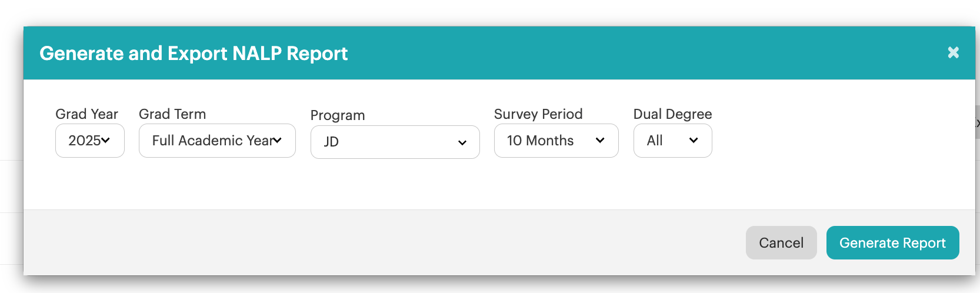Image resolution: width=980 pixels, height=293 pixels.
Task: Click the Dual Degree label
Action: (672, 114)
